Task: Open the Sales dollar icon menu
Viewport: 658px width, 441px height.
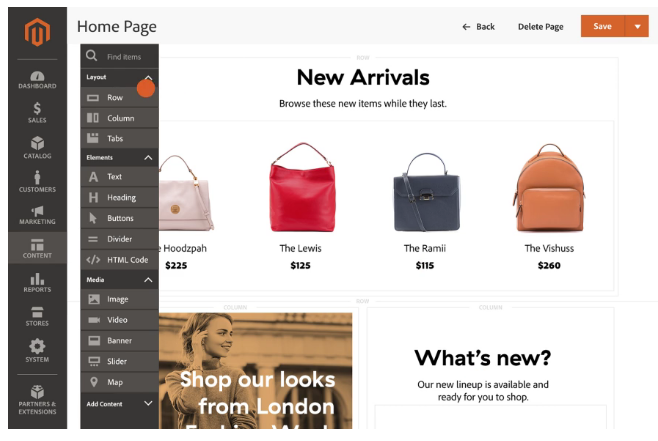Action: pos(37,112)
